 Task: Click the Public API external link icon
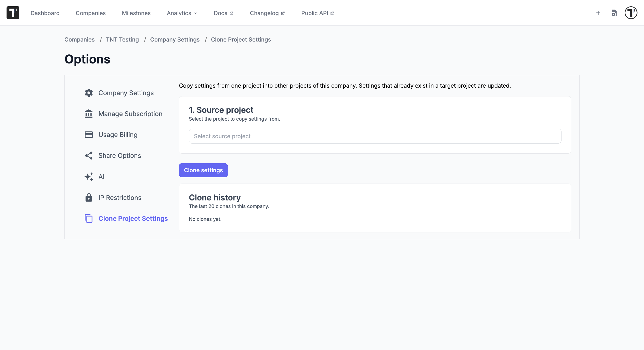pos(332,13)
